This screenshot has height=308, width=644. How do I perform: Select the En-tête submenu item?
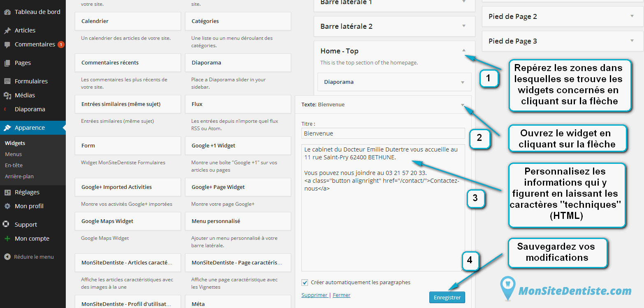click(x=14, y=165)
